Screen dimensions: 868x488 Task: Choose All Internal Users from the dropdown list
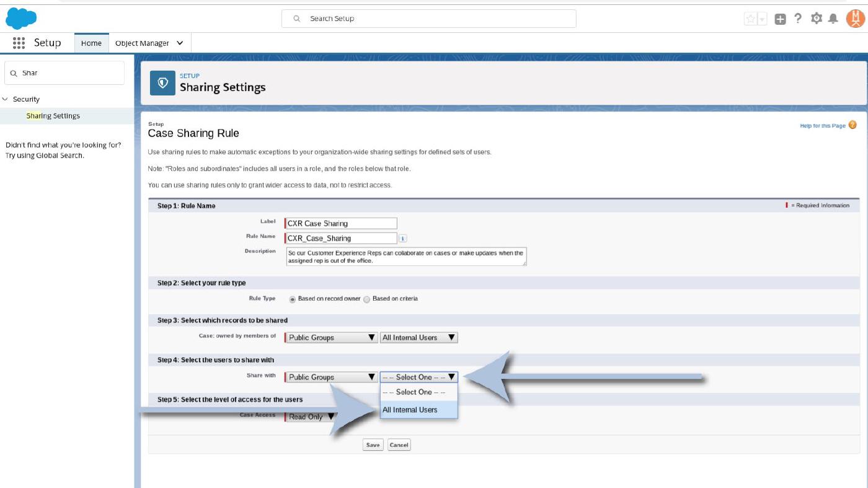pyautogui.click(x=410, y=410)
